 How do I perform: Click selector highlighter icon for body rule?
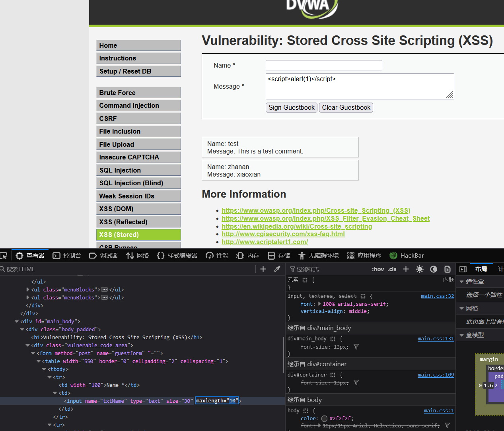pos(306,411)
